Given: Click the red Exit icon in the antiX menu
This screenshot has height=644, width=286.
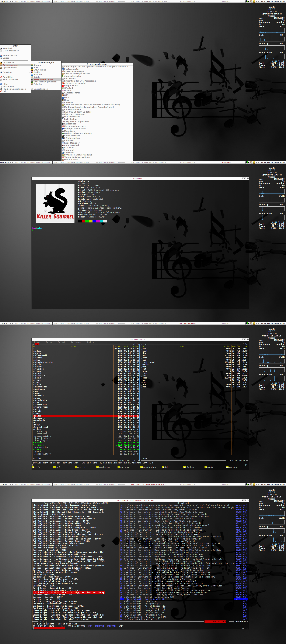Looking at the screenshot, I should pyautogui.click(x=1, y=91).
